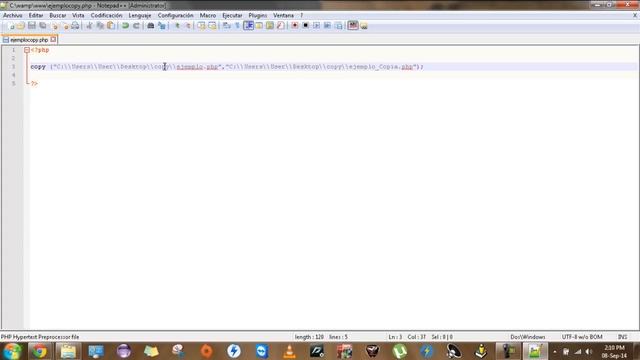Screen dimensions: 640x360
Task: Open the Buscar menu
Action: pyautogui.click(x=58, y=16)
